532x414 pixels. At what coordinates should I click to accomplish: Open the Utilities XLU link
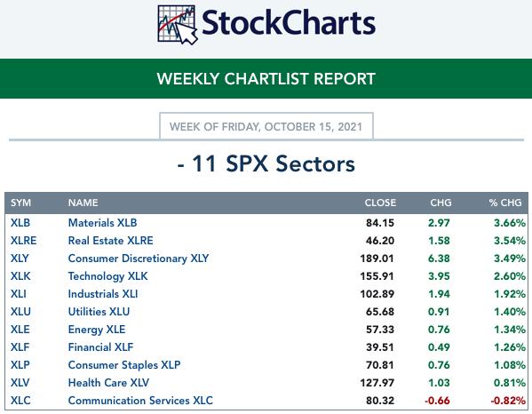(99, 312)
